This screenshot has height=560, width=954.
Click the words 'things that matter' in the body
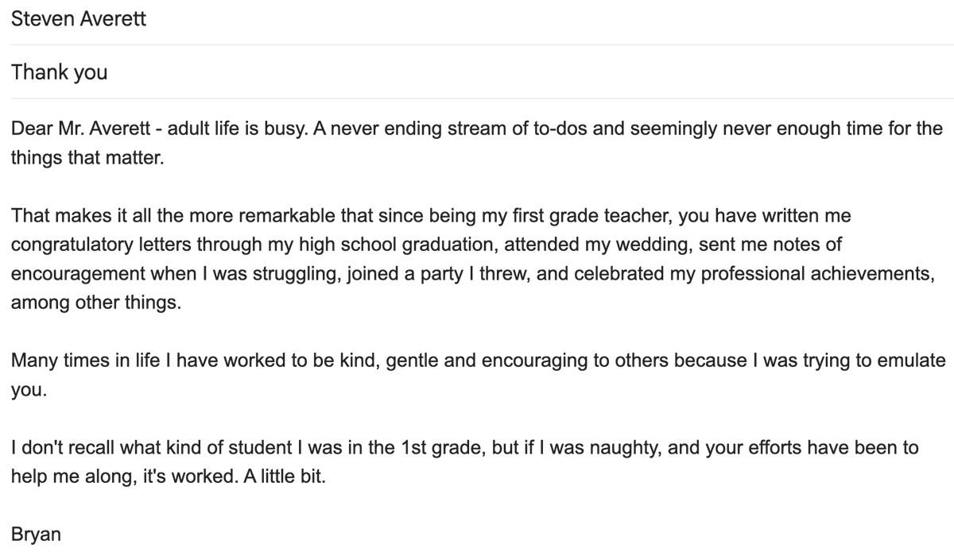(x=87, y=157)
